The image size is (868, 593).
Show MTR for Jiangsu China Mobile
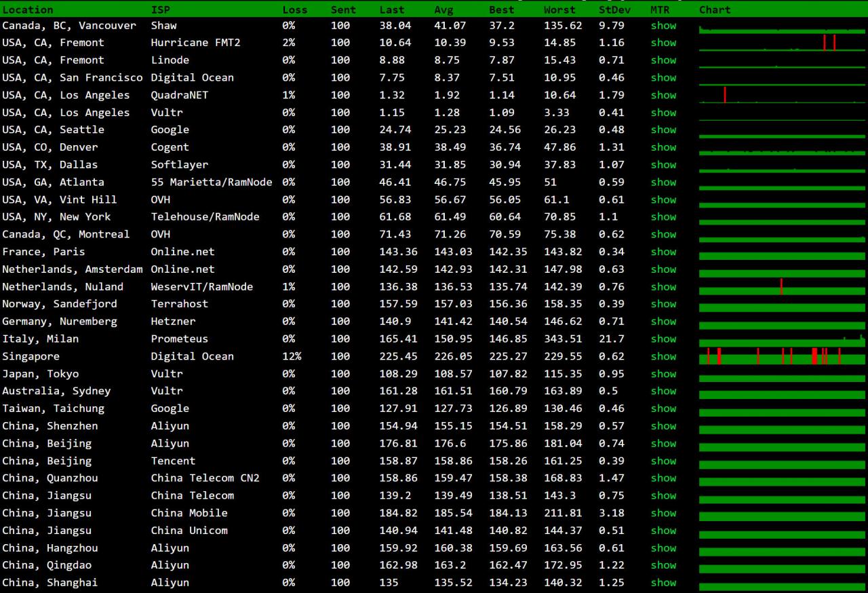[663, 513]
